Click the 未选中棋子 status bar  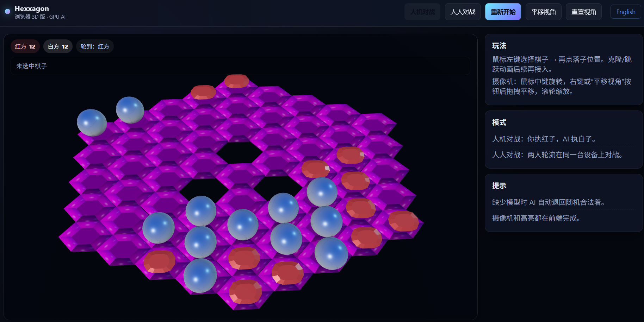pyautogui.click(x=240, y=66)
